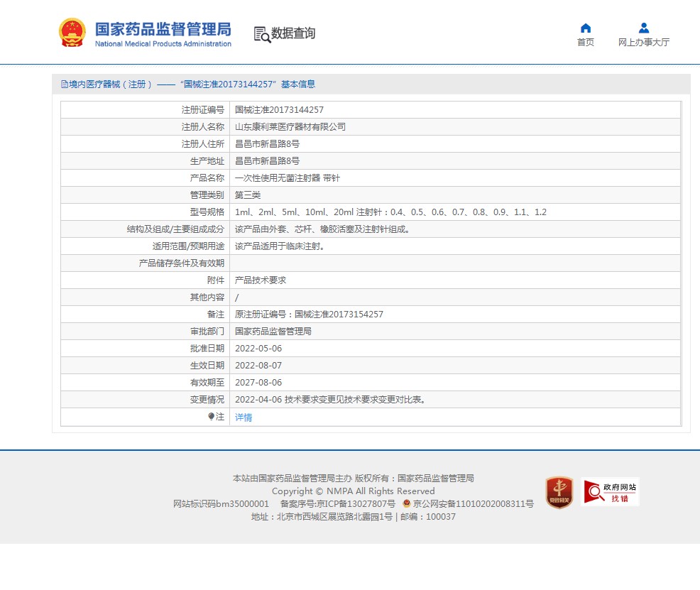Image resolution: width=700 pixels, height=590 pixels.
Task: Click 昌邑市新昌路8号 in 生产地址 row
Action: [268, 160]
